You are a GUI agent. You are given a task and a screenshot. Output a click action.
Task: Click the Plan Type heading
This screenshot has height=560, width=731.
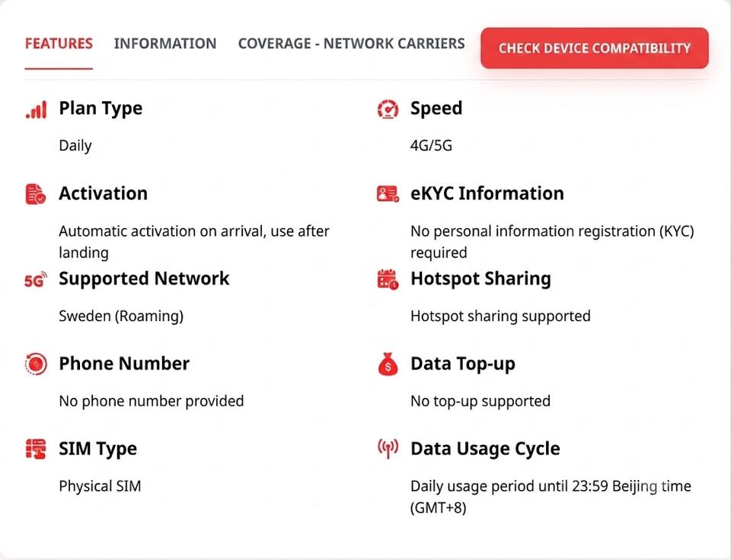(101, 108)
